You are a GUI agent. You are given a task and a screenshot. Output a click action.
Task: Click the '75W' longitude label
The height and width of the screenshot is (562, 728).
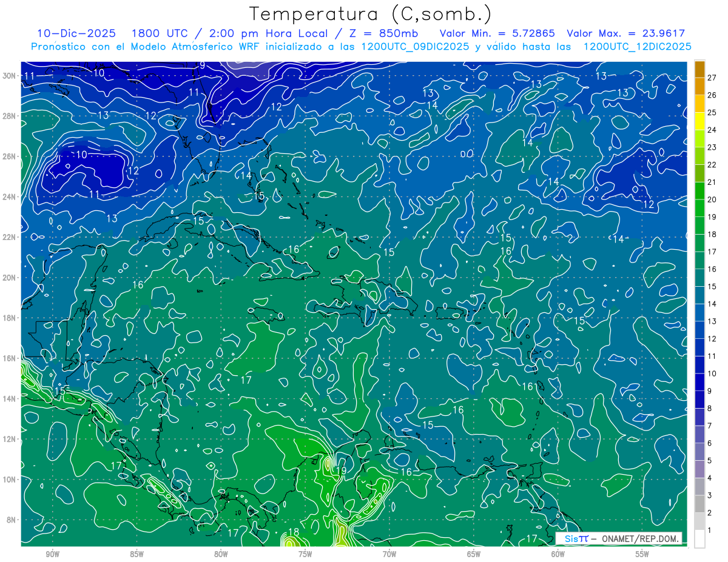pyautogui.click(x=305, y=554)
